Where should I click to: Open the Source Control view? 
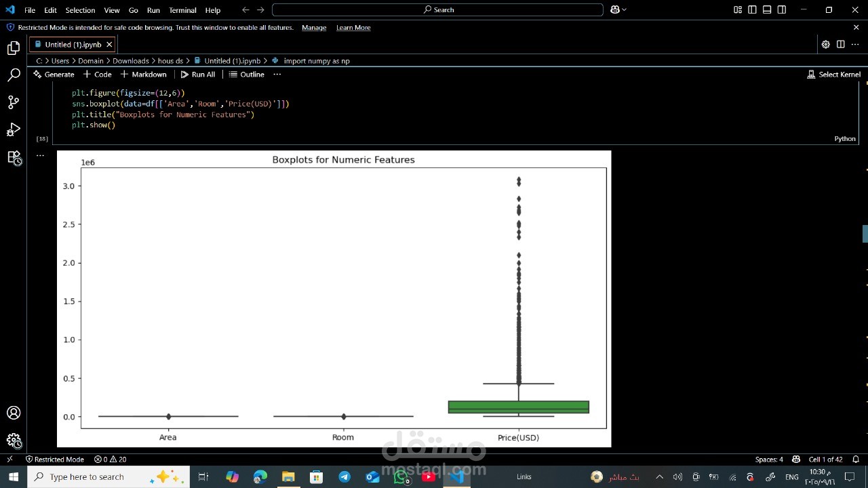pos(14,102)
